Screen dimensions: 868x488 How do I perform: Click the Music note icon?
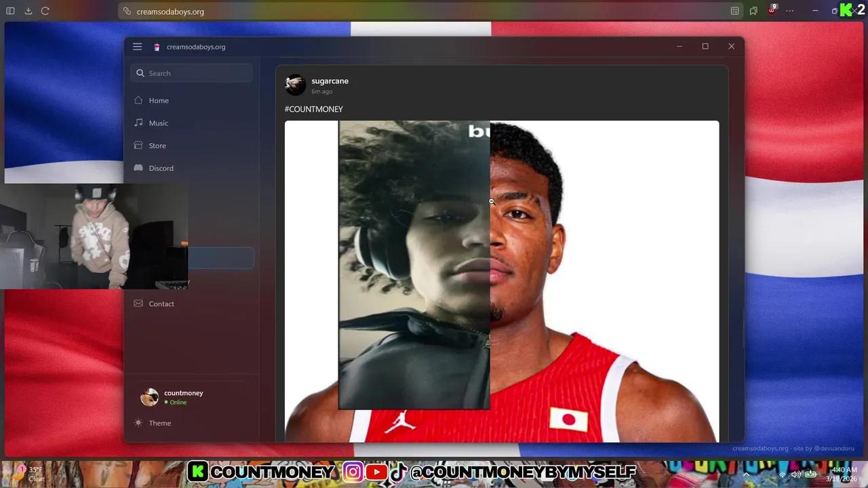pos(138,123)
